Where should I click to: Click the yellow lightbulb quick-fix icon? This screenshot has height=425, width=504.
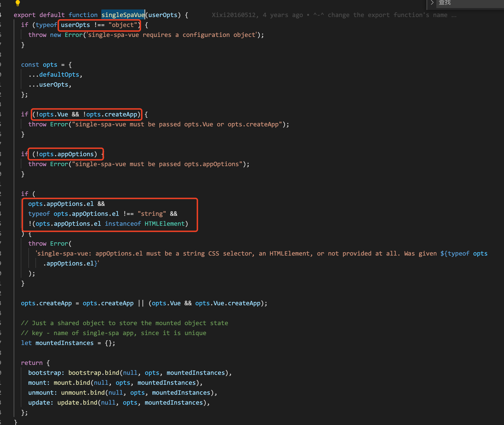coord(18,3)
